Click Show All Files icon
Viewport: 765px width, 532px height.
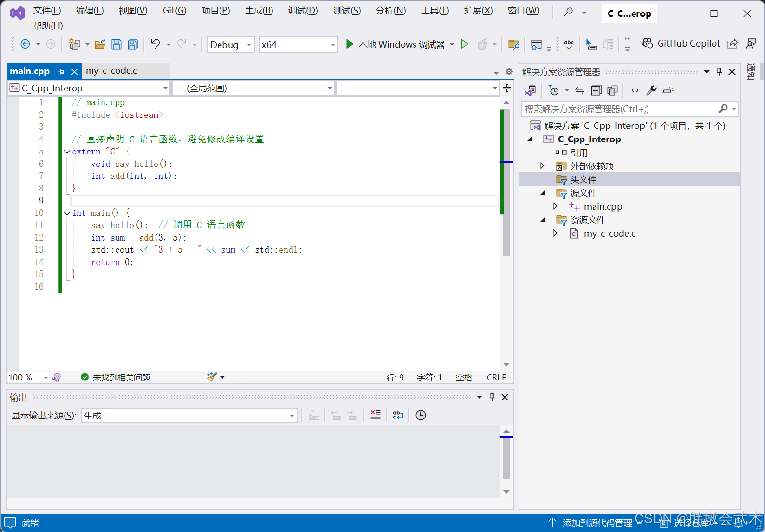point(612,90)
